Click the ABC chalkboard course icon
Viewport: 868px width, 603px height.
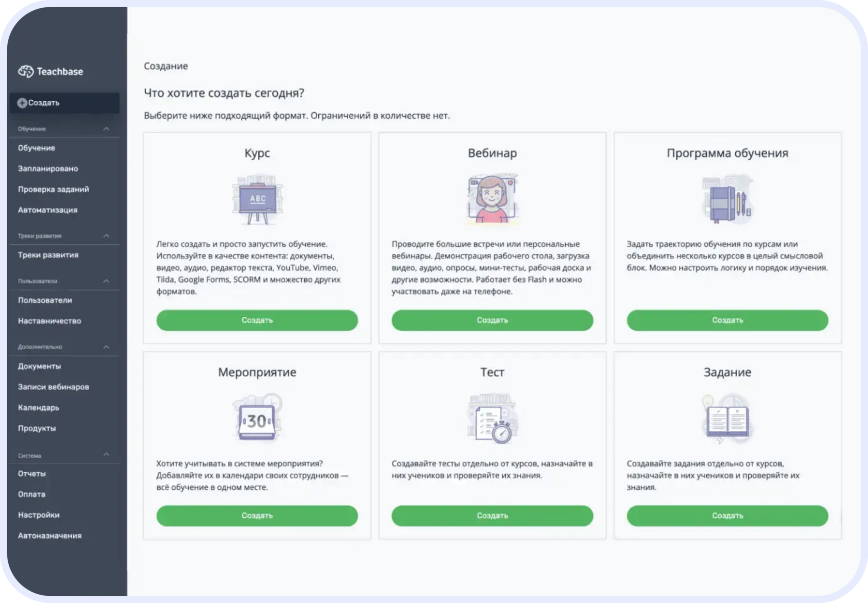pyautogui.click(x=257, y=199)
